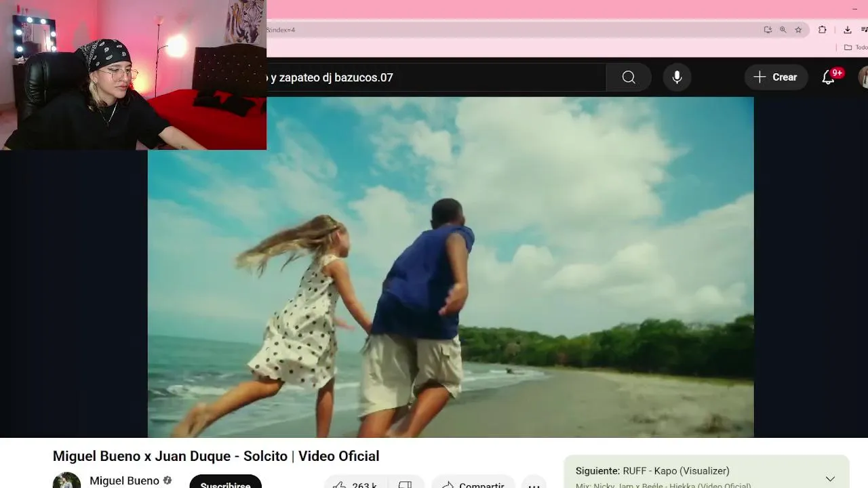Start voice search with microphone icon

(x=677, y=77)
